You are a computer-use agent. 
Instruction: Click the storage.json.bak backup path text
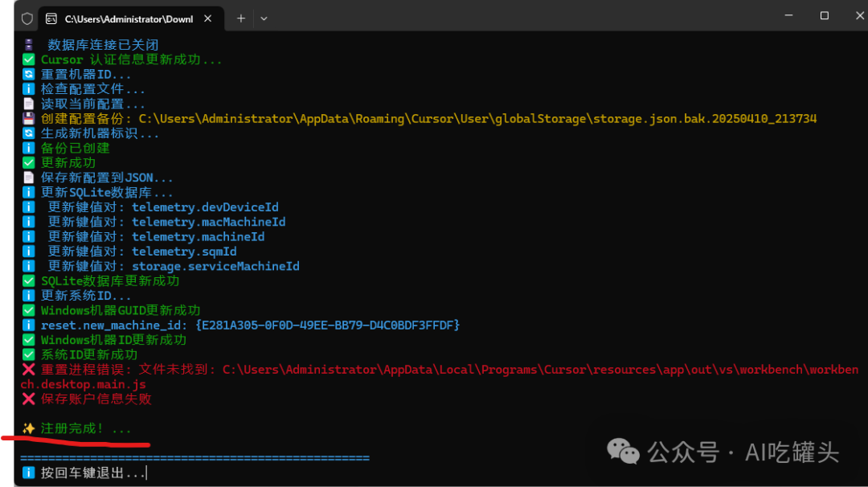477,119
